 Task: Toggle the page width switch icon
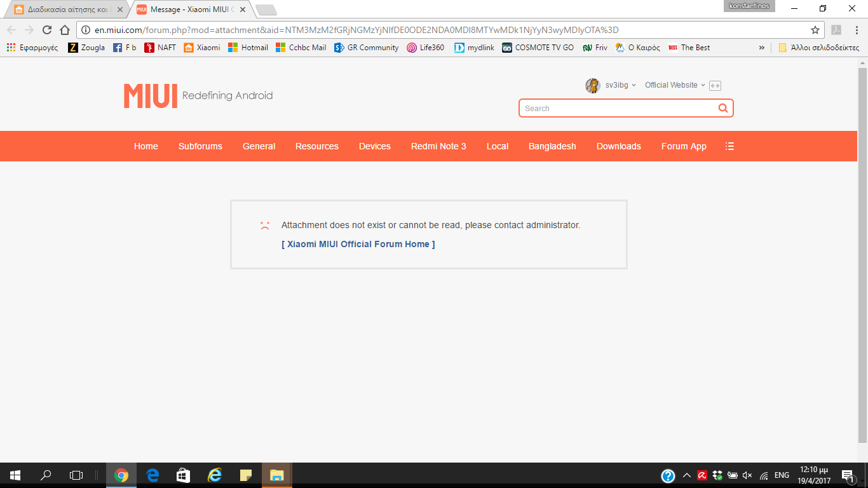click(x=715, y=86)
